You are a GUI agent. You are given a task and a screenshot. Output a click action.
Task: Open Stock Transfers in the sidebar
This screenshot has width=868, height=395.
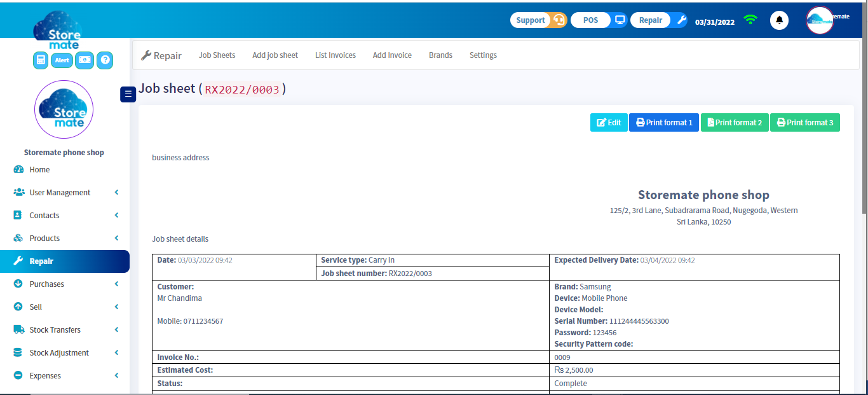coord(55,330)
